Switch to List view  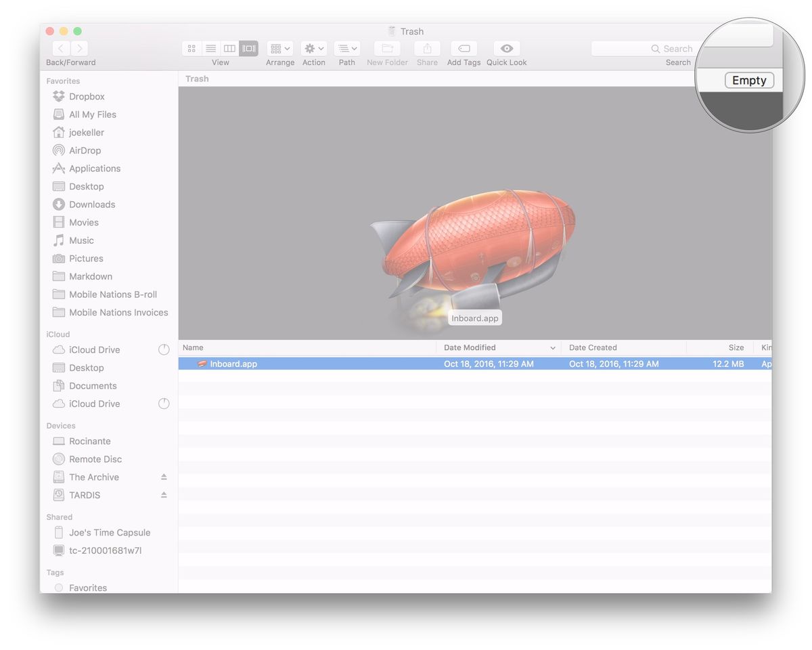[210, 48]
